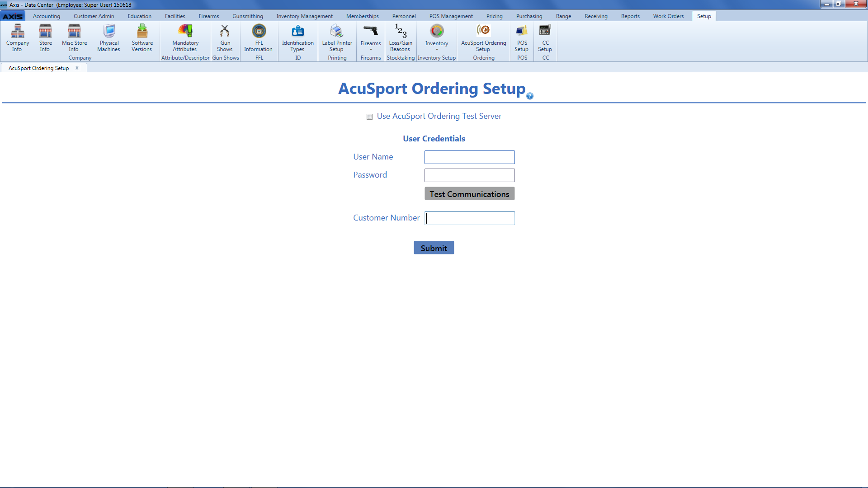The width and height of the screenshot is (868, 488).
Task: Open Mandatory Attributes setup
Action: (x=185, y=38)
